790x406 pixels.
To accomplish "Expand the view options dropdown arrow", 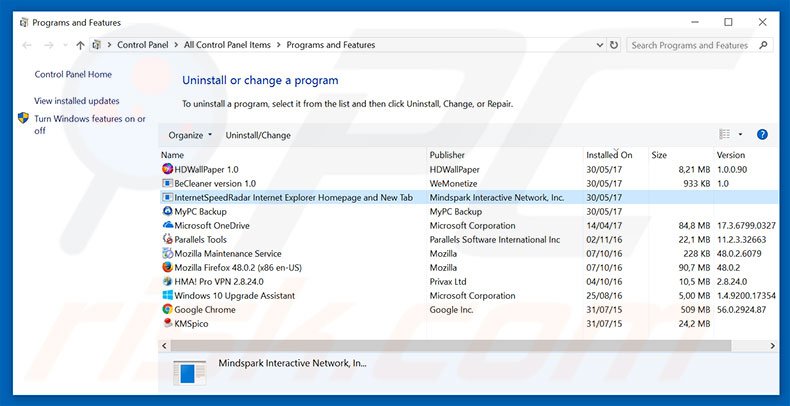I will pyautogui.click(x=741, y=135).
